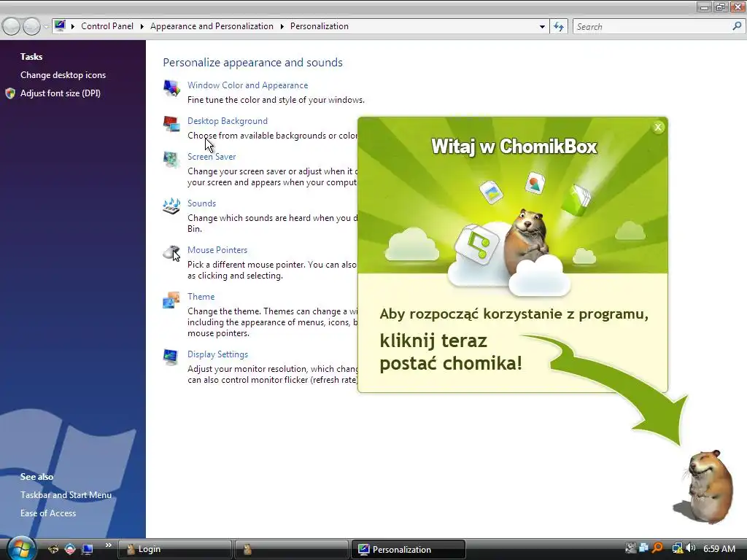Click the shield icon beside Adjust font size
747x560 pixels.
pos(10,93)
